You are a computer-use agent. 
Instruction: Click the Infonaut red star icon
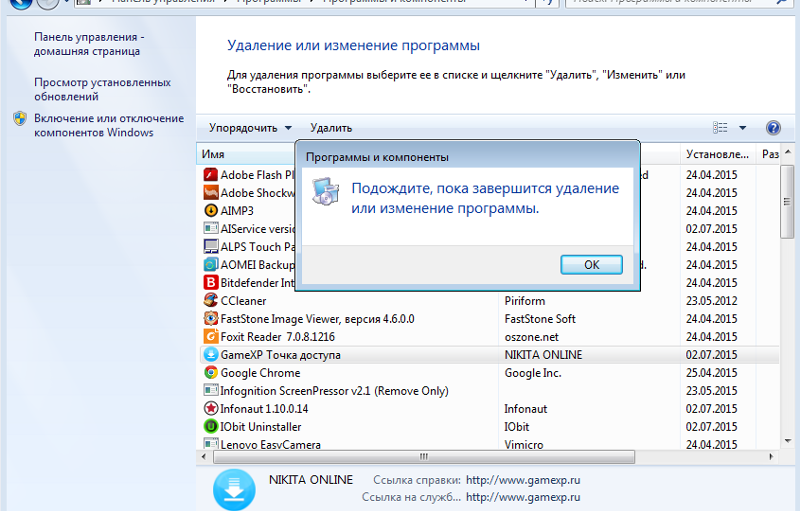coord(211,408)
